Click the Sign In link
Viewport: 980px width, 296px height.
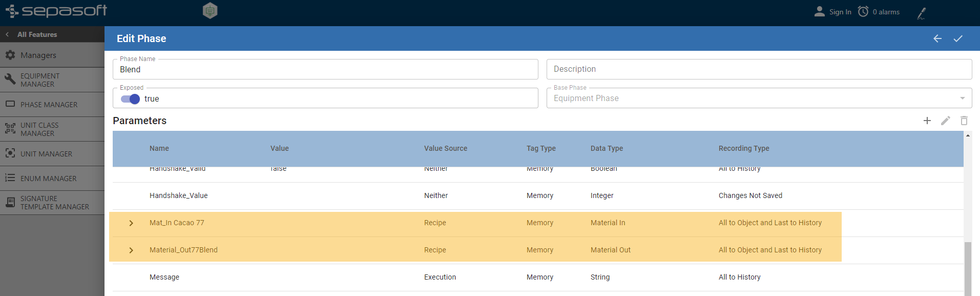[840, 12]
